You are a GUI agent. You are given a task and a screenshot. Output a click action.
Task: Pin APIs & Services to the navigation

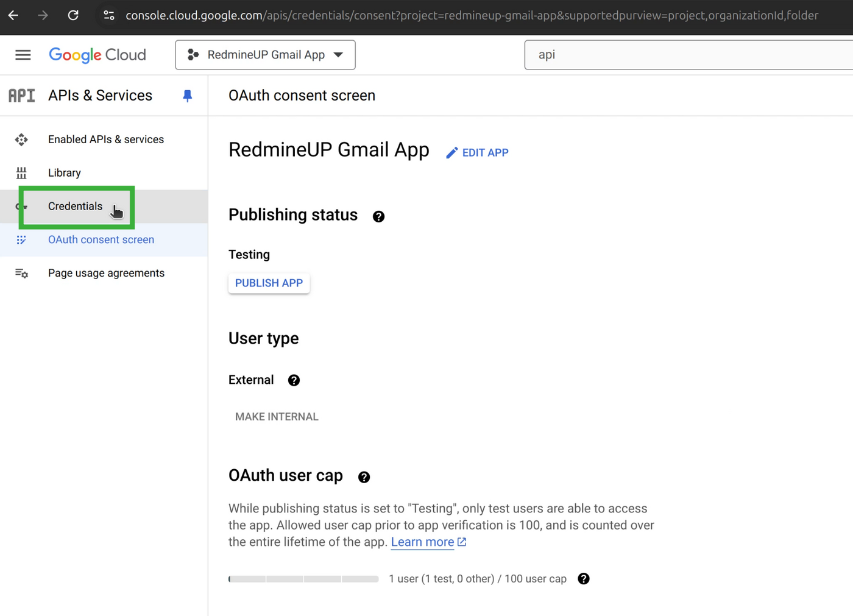click(x=187, y=95)
